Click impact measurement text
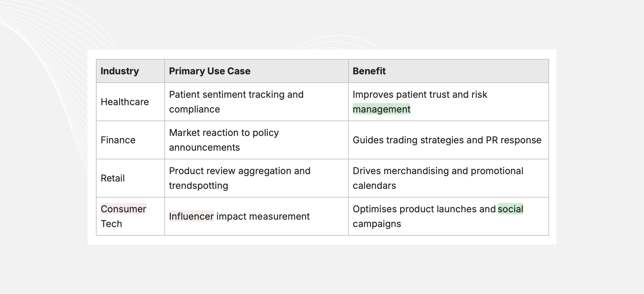Screen dimensions: 644x294 [263, 216]
